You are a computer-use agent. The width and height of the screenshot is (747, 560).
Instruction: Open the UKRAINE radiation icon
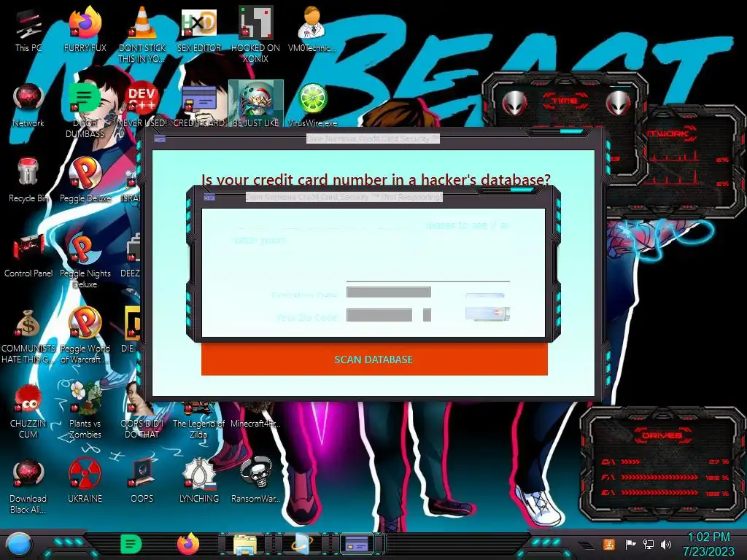click(85, 481)
